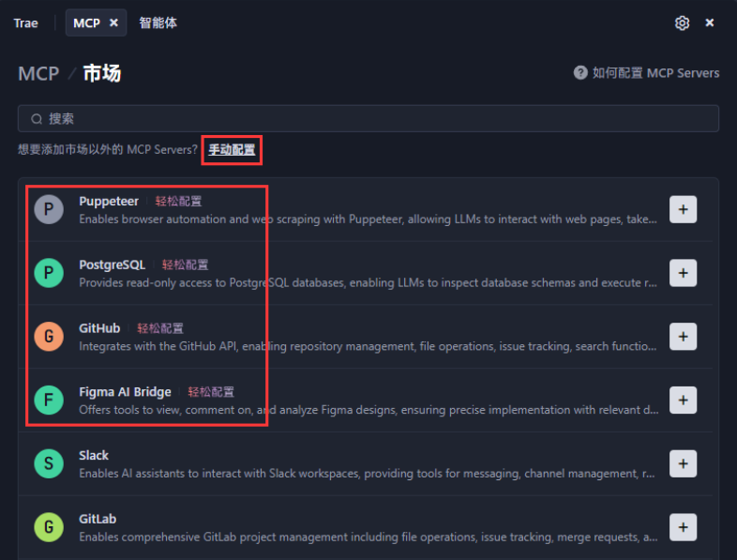737x560 pixels.
Task: Add the GitLab server with plus button
Action: [683, 527]
